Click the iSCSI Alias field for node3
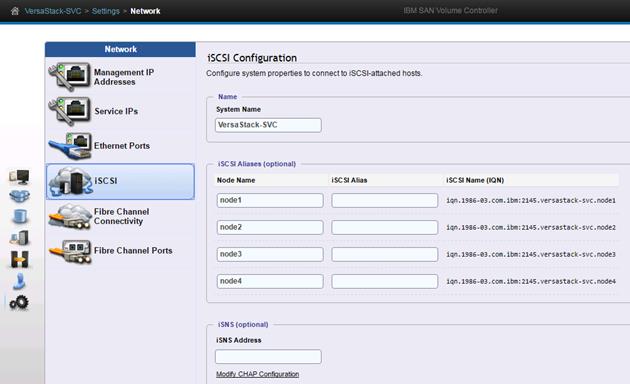 coord(385,254)
